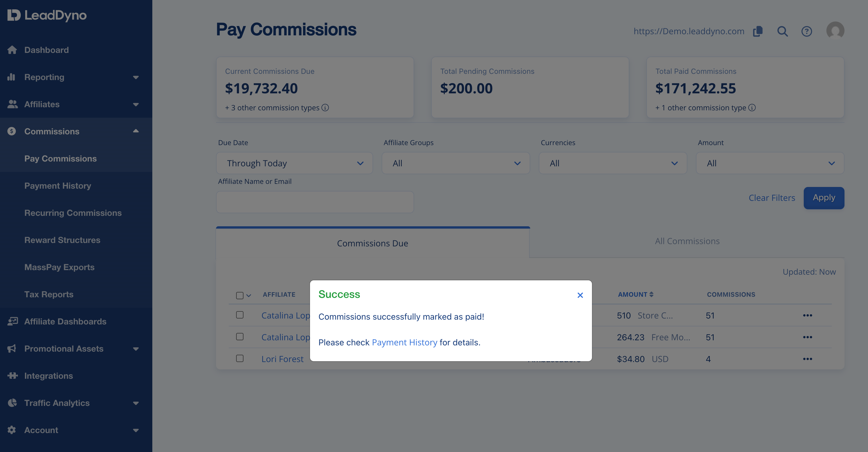Open select-all options chevron
868x452 pixels.
[x=249, y=296]
